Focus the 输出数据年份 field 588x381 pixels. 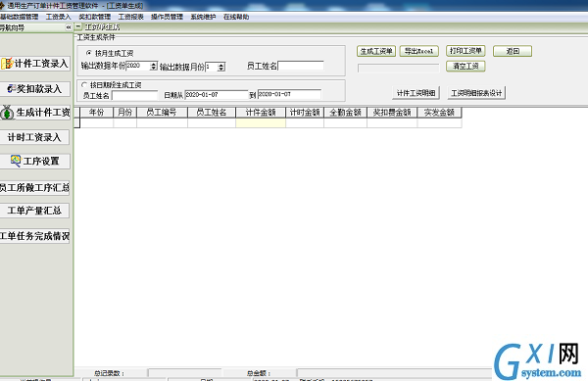138,67
